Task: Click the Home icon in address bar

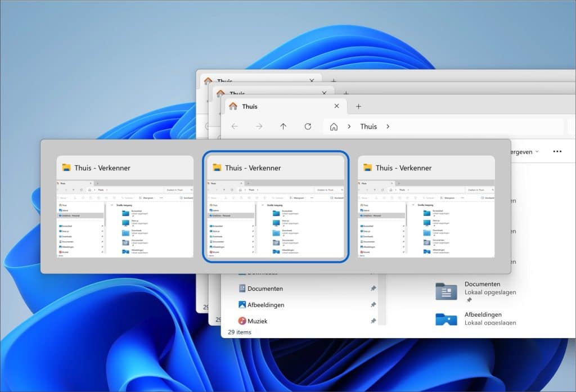Action: (334, 127)
